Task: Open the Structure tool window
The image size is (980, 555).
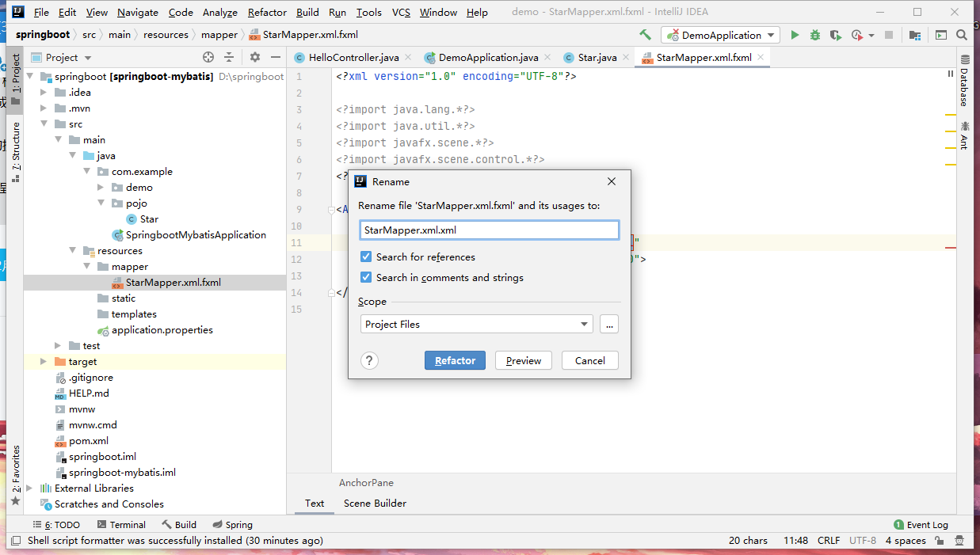Action: [x=16, y=152]
